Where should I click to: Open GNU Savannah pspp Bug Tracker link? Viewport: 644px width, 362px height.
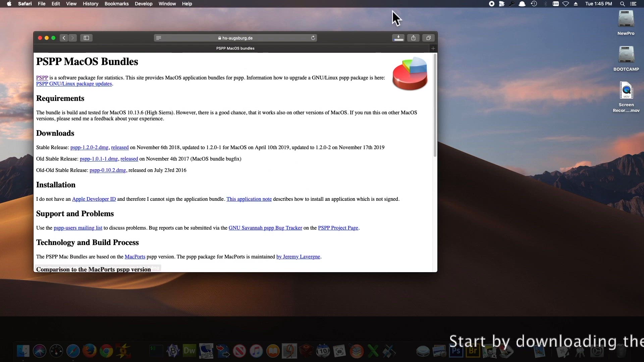265,228
